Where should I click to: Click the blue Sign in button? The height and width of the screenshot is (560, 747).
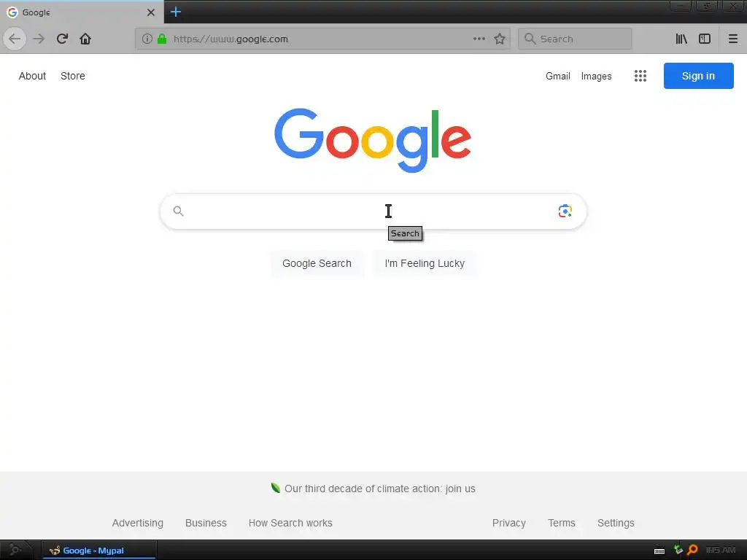[x=698, y=76]
